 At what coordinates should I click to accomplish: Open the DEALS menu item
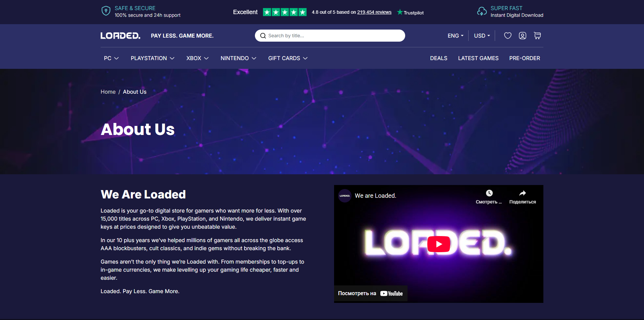(438, 58)
